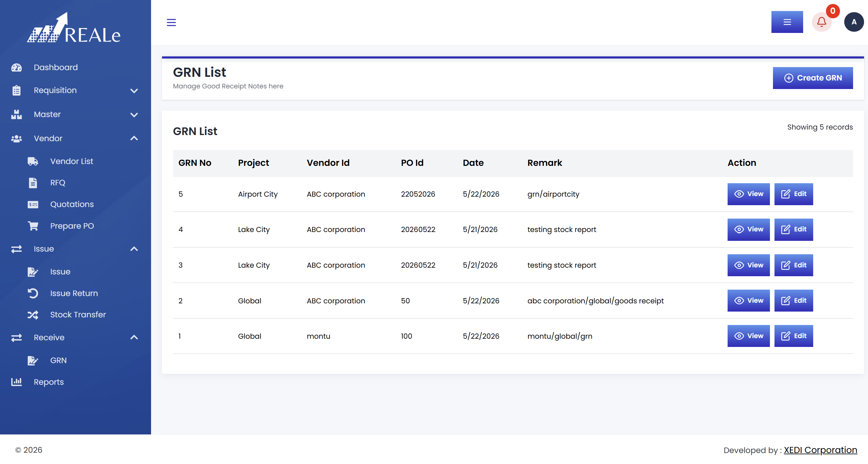This screenshot has height=464, width=868.
Task: Open the XEDI Corporation link
Action: click(820, 450)
